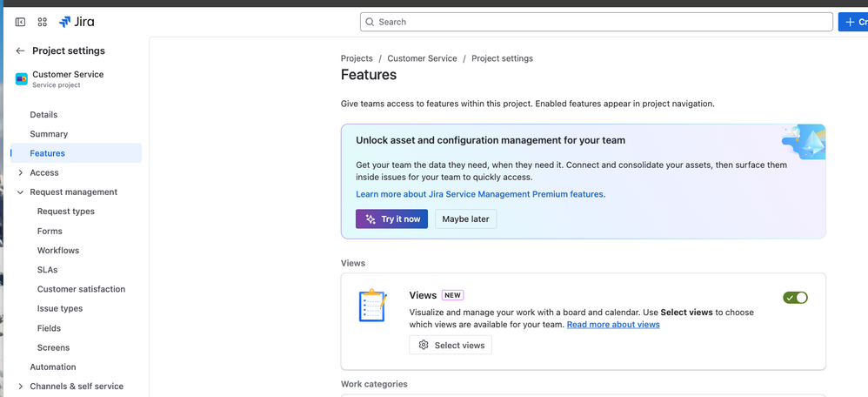Click the Work categories section label

pyautogui.click(x=374, y=384)
